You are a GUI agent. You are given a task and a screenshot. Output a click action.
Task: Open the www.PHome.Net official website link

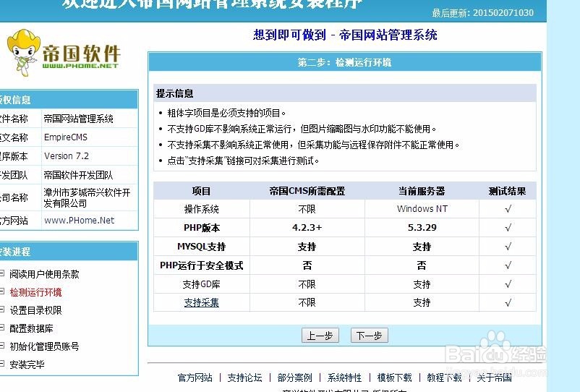click(x=79, y=221)
